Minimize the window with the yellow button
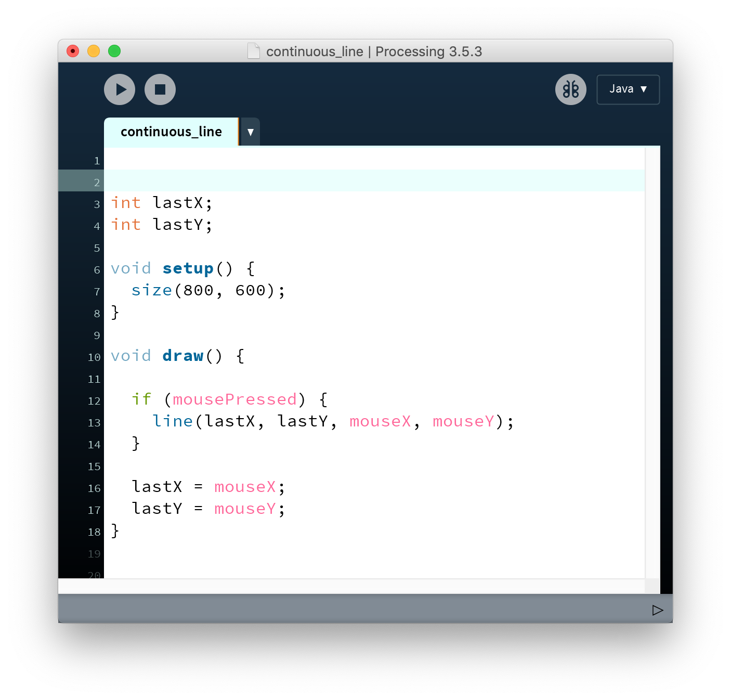Viewport: 731px width, 700px height. click(94, 51)
